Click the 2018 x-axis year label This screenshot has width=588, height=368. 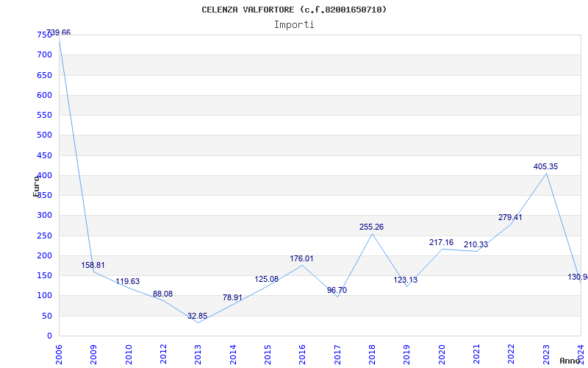pyautogui.click(x=373, y=354)
